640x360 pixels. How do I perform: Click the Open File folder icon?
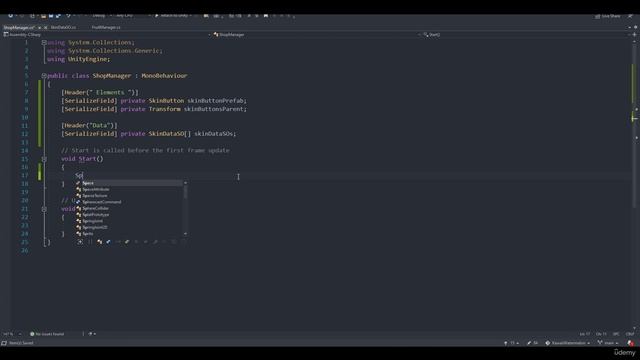click(x=43, y=16)
